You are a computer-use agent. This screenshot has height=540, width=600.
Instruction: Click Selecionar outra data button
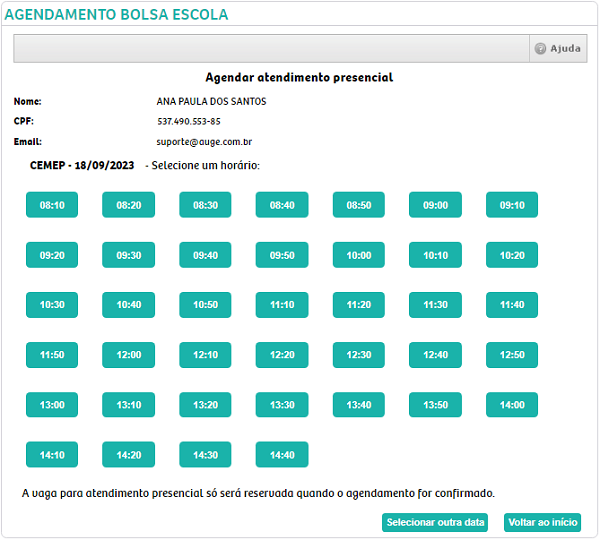(436, 522)
